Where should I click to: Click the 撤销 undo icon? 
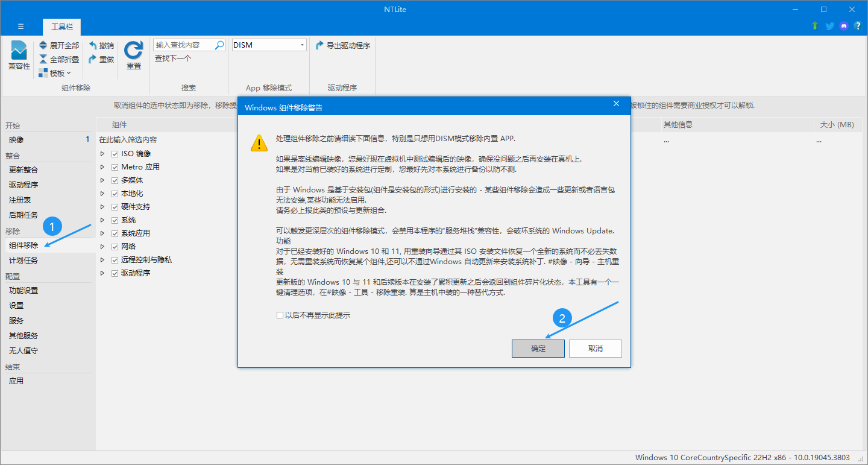point(93,45)
